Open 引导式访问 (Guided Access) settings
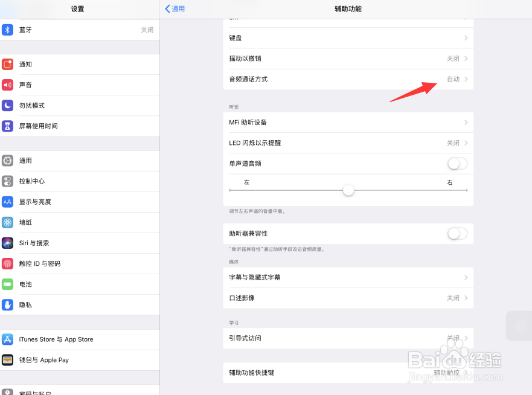The height and width of the screenshot is (395, 532). 348,338
